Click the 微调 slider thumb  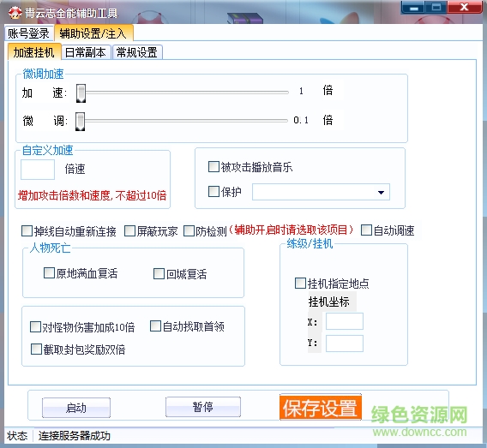click(x=81, y=122)
